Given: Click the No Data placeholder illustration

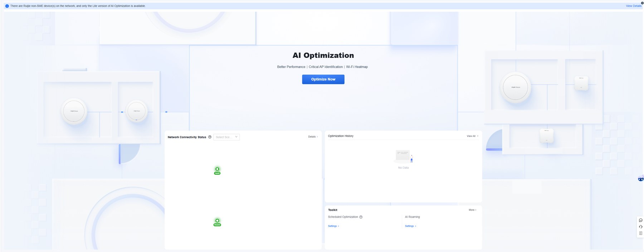Looking at the screenshot, I should point(404,157).
